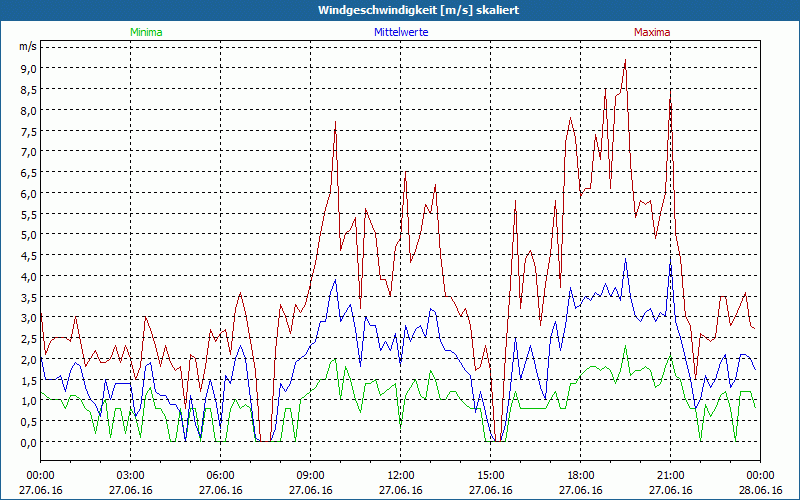
Task: Click the 0,0 y-axis value
Action: click(29, 442)
